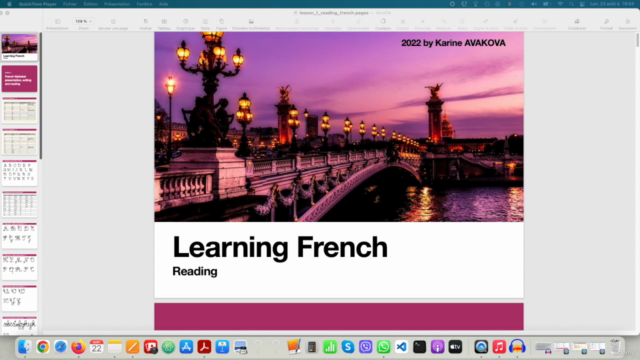
Task: Open Terminal from the Dock
Action: pos(420,347)
